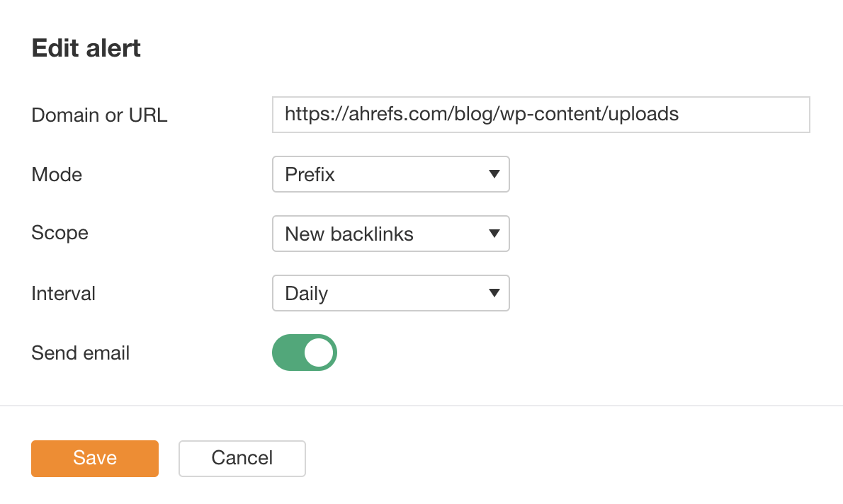The height and width of the screenshot is (504, 843).
Task: Click the Scope label
Action: [x=60, y=234]
